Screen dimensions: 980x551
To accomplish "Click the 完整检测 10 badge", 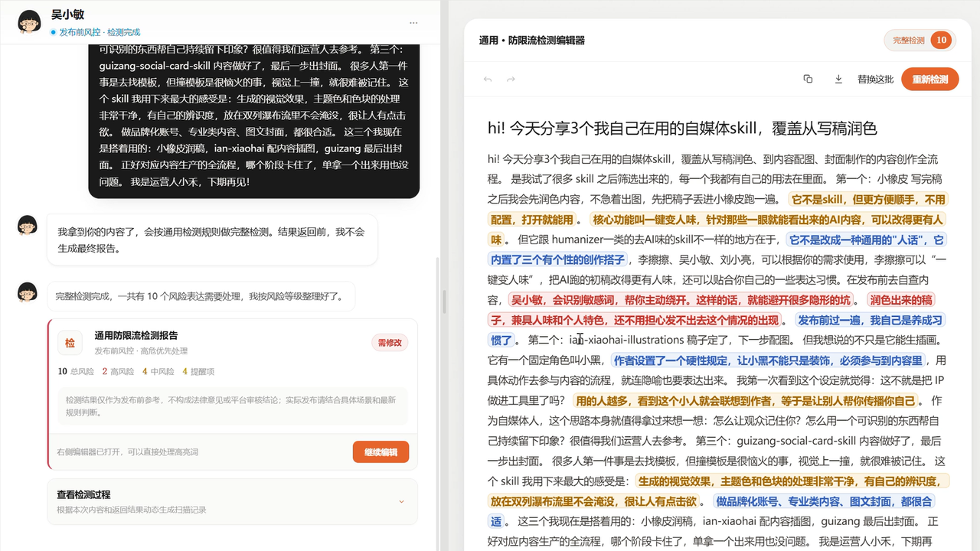I will coord(921,41).
